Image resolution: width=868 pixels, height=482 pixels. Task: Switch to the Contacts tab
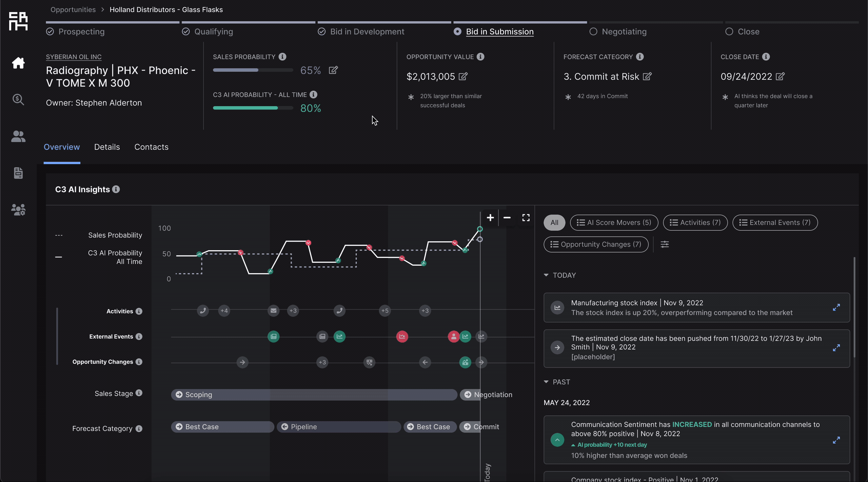(x=151, y=147)
